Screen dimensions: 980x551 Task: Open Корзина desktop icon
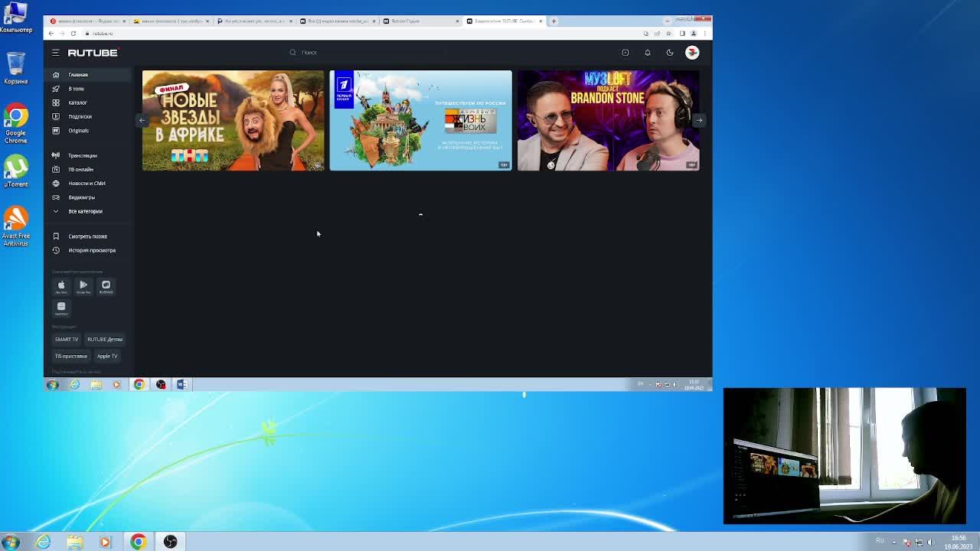15,67
